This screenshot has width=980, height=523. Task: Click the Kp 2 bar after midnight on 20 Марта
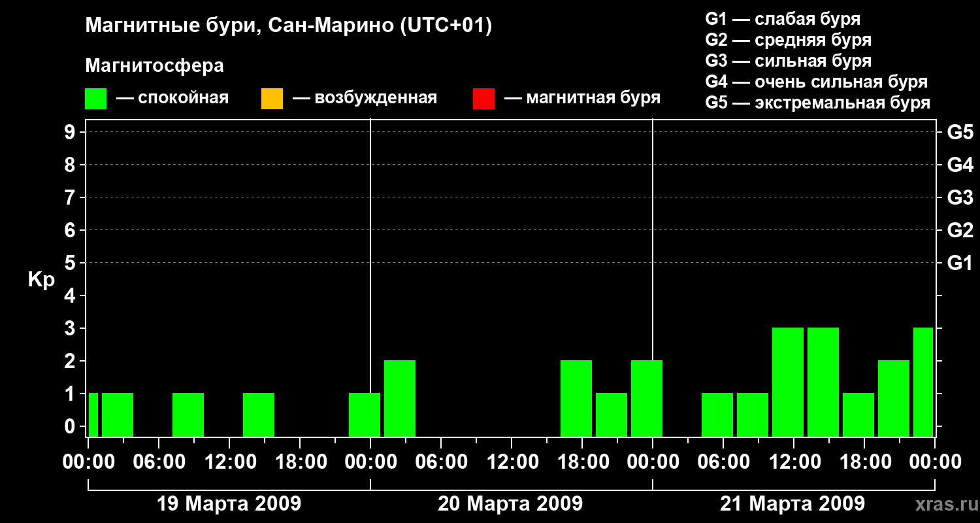point(400,398)
